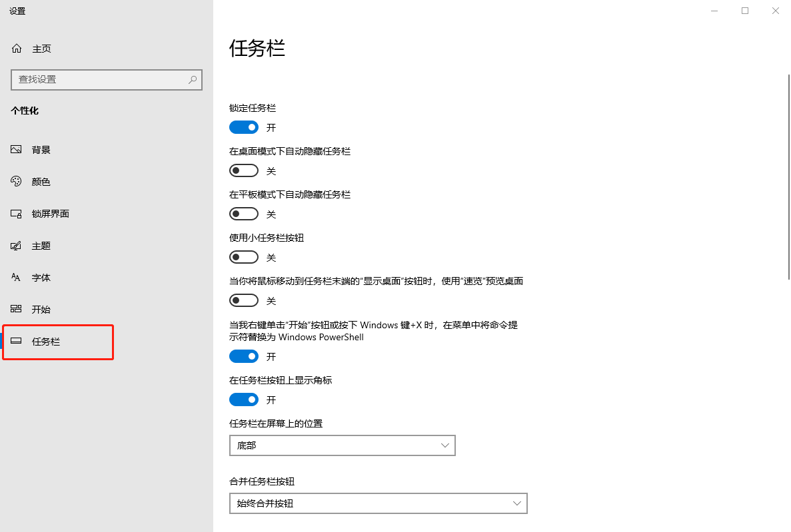Expand 合并任务栏按钮 dropdown showing 始终合并按钮
This screenshot has width=791, height=532.
coord(378,503)
